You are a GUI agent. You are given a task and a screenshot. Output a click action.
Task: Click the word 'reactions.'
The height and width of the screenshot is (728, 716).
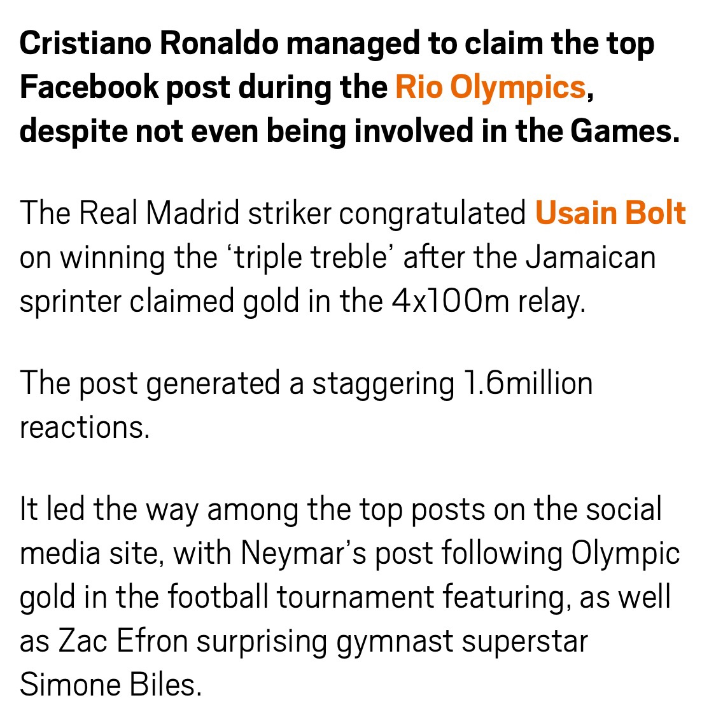[x=85, y=427]
